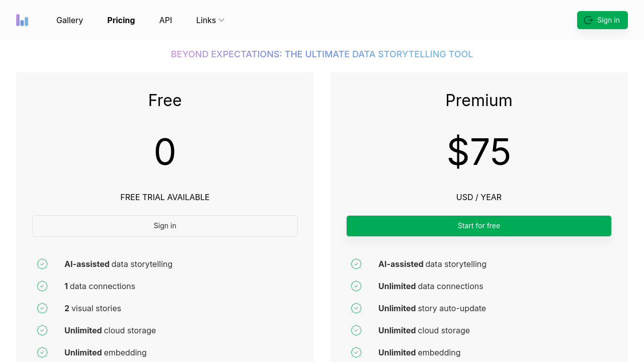Viewport: 644px width, 362px height.
Task: Click check badge beside Premium Unlimited data connections
Action: (x=356, y=286)
